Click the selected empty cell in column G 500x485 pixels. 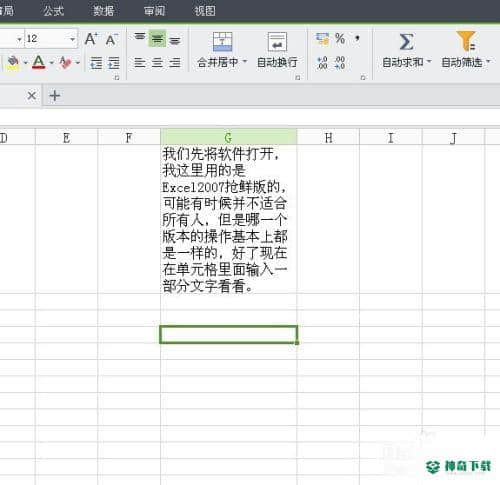click(x=228, y=334)
